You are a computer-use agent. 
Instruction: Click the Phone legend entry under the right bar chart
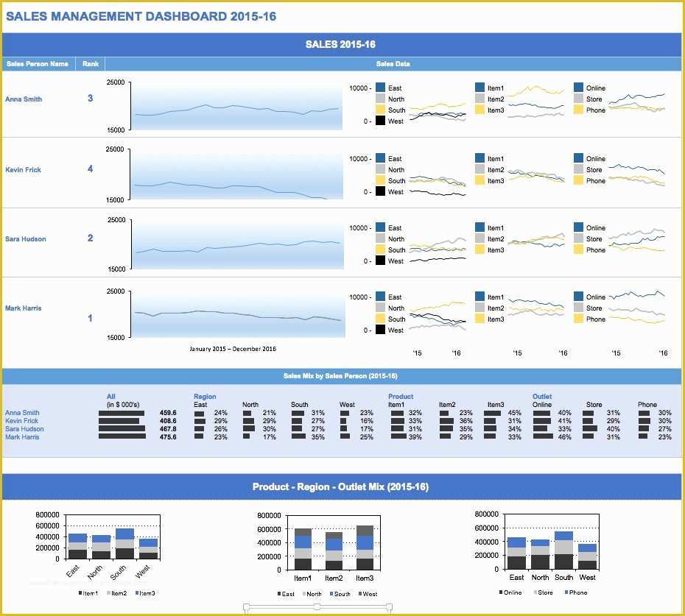[576, 592]
